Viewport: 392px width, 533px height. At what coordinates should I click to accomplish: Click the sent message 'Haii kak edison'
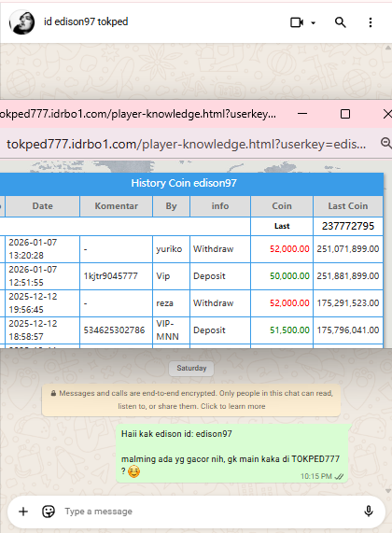(231, 453)
